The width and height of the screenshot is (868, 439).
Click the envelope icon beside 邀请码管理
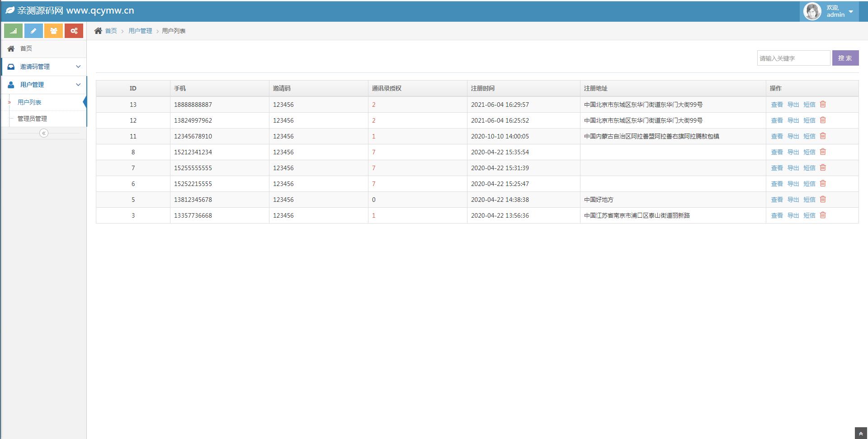pyautogui.click(x=10, y=67)
